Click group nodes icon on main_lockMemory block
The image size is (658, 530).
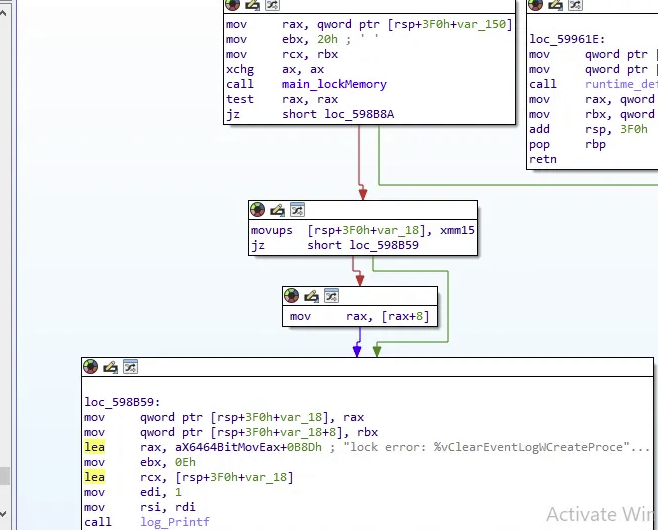(x=269, y=5)
